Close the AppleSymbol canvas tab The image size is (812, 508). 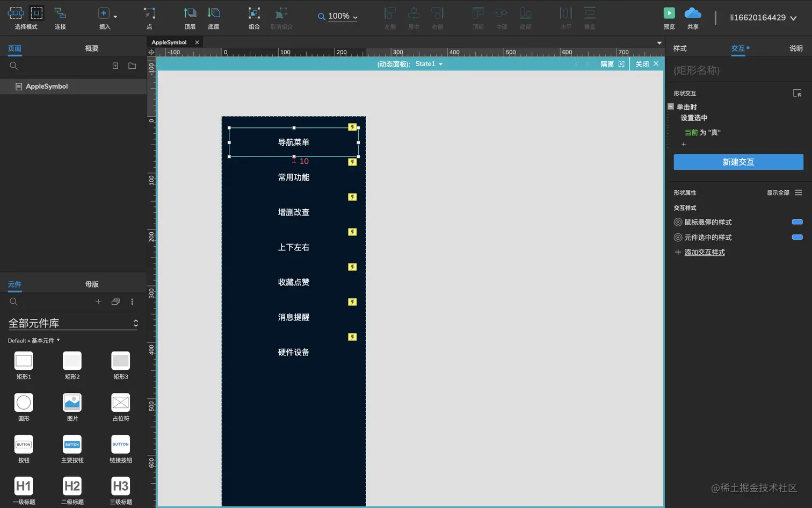point(197,42)
